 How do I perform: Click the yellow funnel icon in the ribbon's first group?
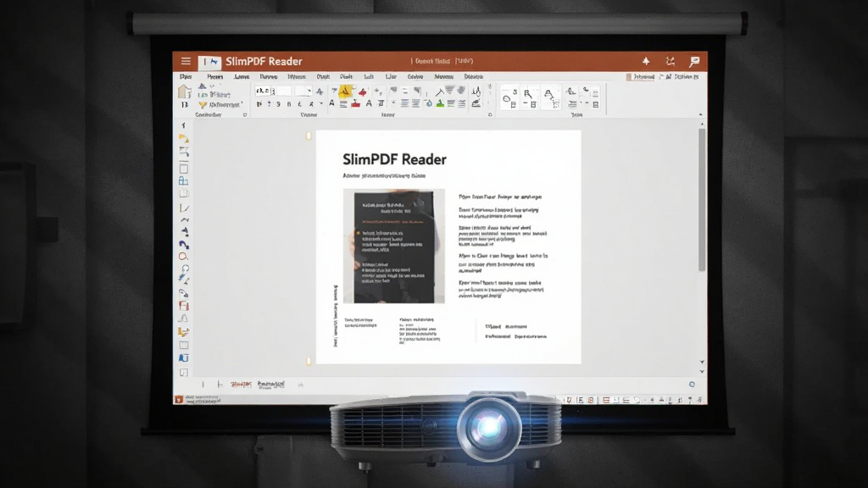click(x=203, y=104)
